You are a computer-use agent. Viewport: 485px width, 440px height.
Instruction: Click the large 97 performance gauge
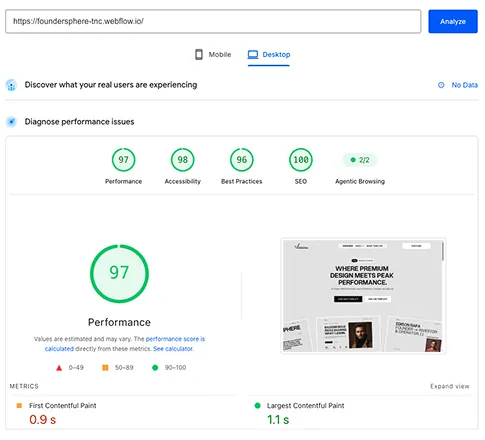click(x=119, y=274)
